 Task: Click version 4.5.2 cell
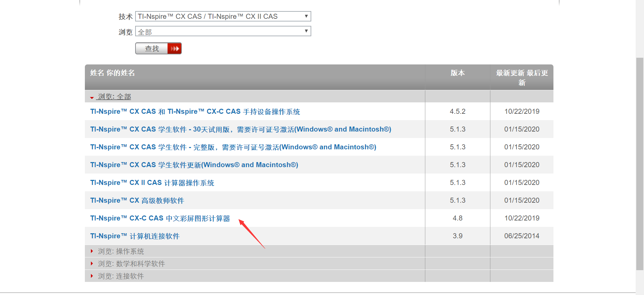(458, 111)
